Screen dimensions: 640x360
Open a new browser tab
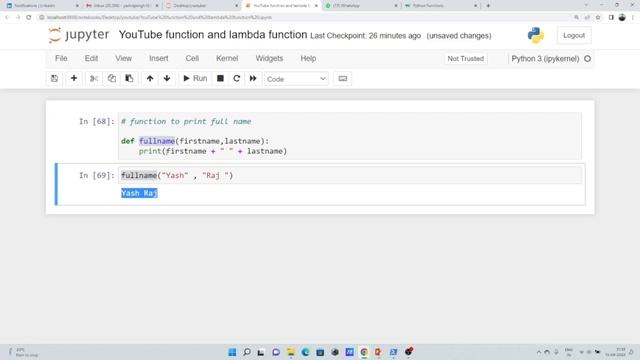[488, 6]
